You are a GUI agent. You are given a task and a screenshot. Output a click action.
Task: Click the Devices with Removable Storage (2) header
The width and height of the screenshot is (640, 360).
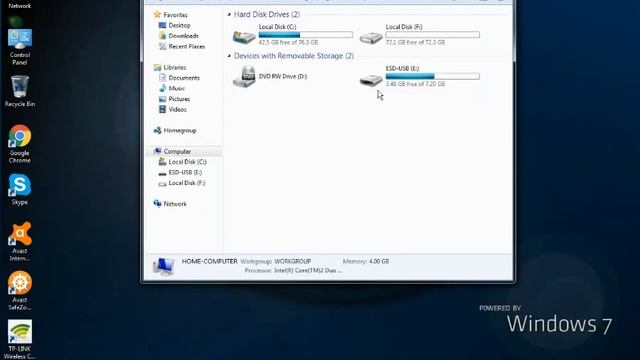click(x=294, y=56)
